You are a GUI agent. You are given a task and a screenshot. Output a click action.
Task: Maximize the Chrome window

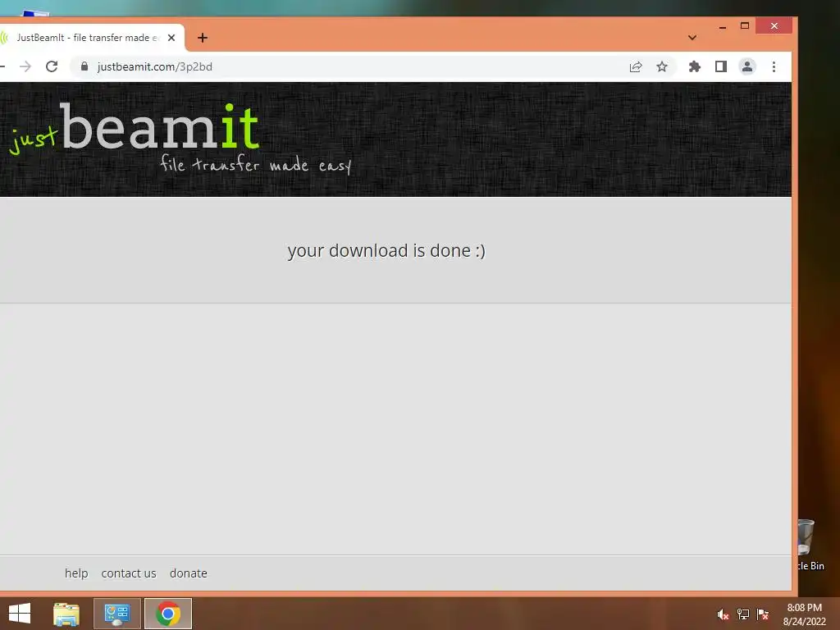(x=745, y=25)
